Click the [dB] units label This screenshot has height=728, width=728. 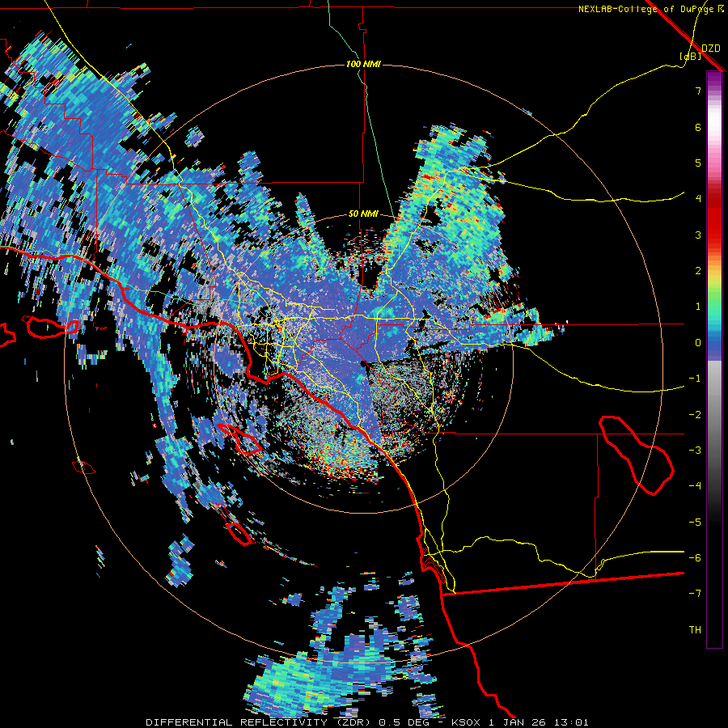691,57
